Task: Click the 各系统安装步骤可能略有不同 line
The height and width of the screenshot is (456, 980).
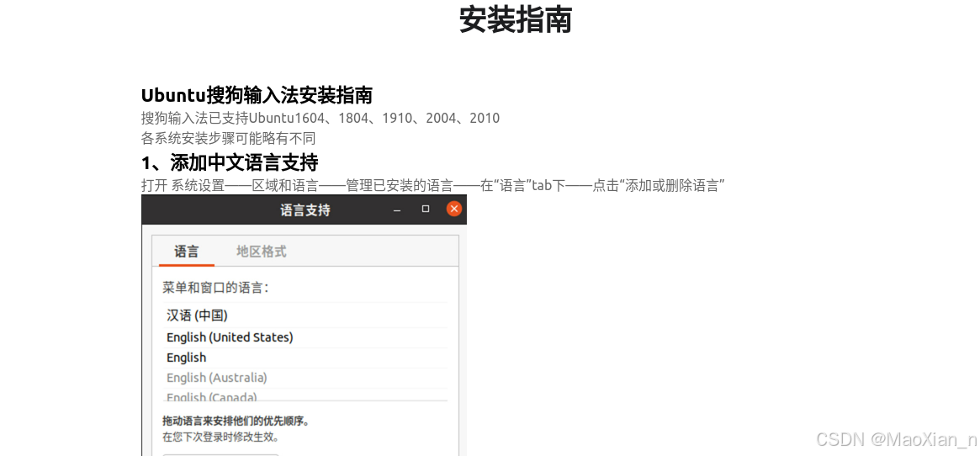Action: pos(229,138)
